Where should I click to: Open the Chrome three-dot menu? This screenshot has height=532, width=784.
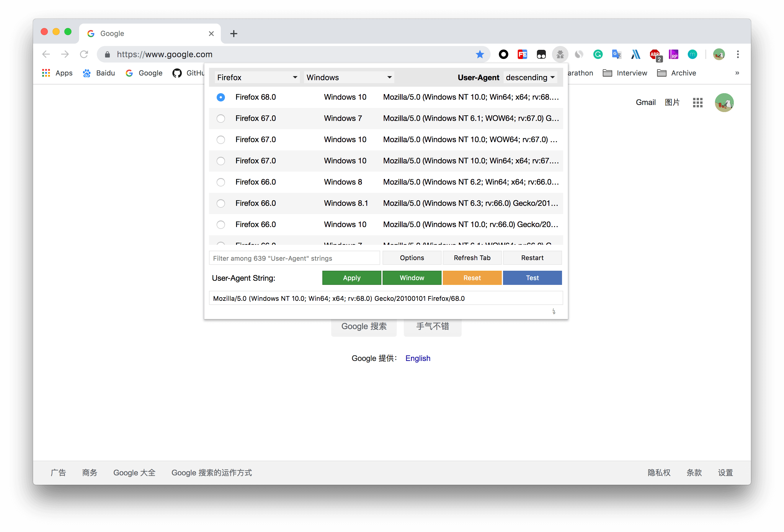738,54
